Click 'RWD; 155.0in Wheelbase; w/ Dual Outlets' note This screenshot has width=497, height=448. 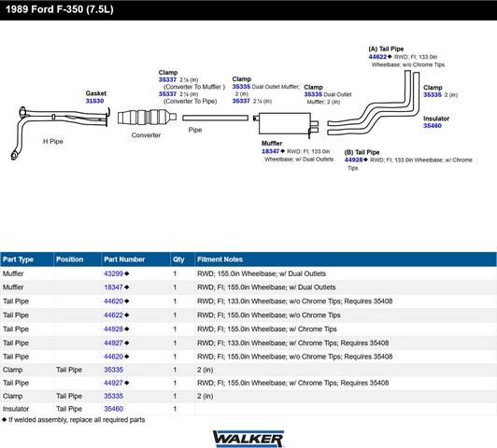(x=262, y=273)
